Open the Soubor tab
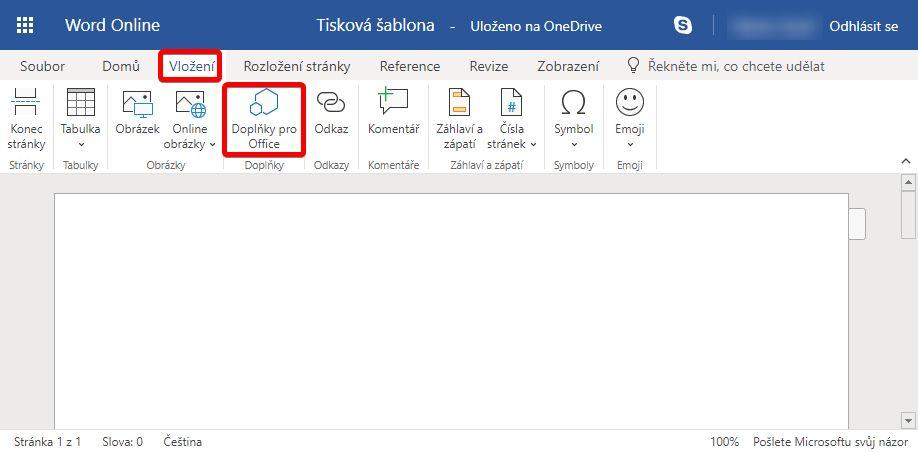 (x=43, y=66)
